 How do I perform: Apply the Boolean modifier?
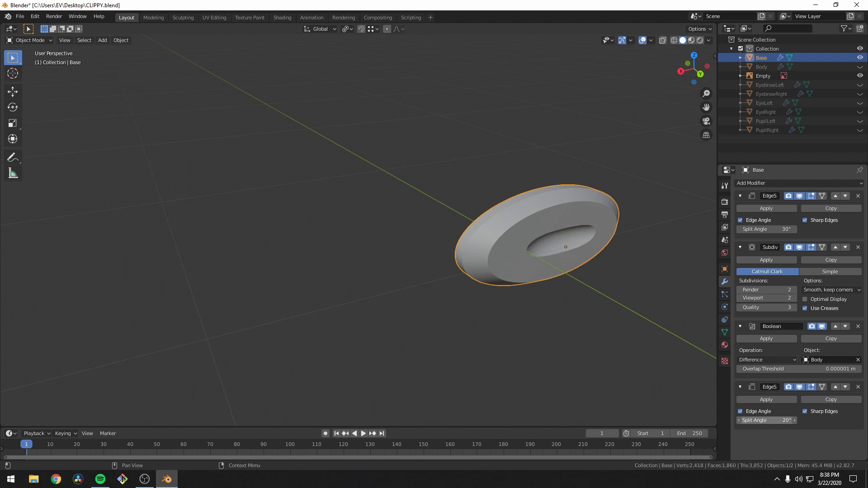click(x=766, y=338)
